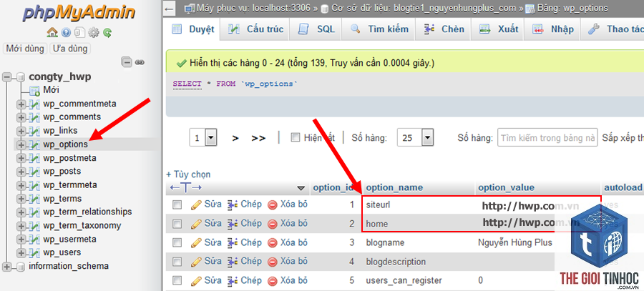Open navigation settings gear icon
Image resolution: width=644 pixels, height=291 pixels.
[x=94, y=32]
